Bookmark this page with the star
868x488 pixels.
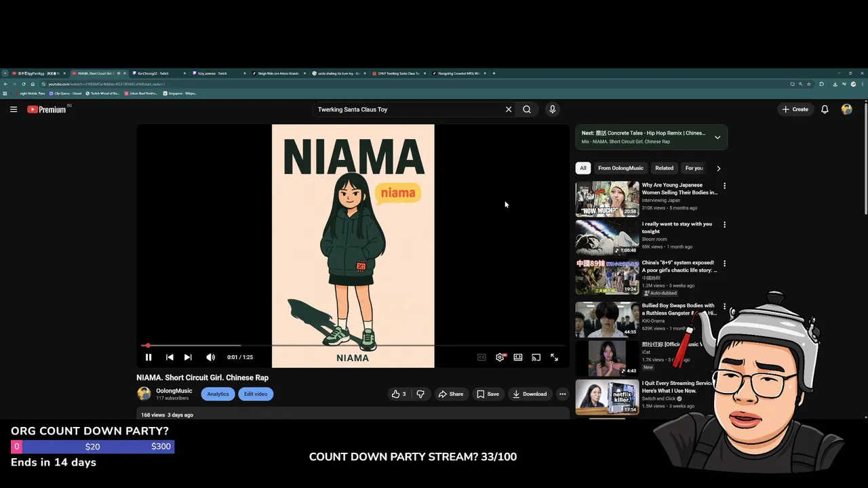(809, 84)
